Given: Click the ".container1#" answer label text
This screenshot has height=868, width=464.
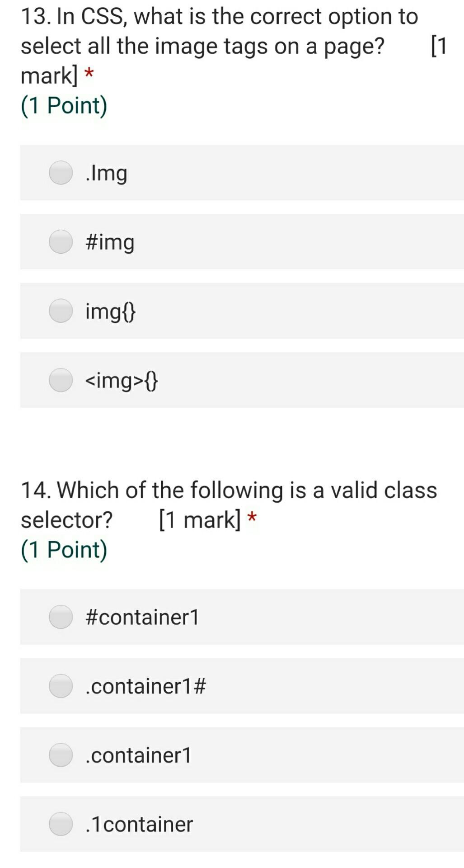Looking at the screenshot, I should [x=146, y=686].
